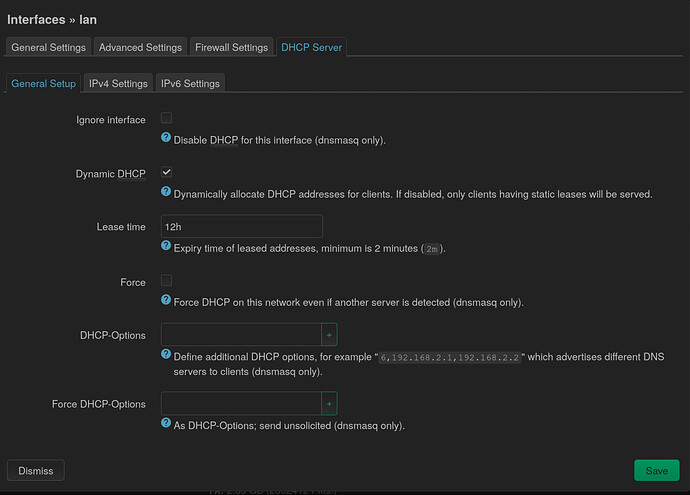
Task: Enable the Ignore interface checkbox
Action: point(167,119)
